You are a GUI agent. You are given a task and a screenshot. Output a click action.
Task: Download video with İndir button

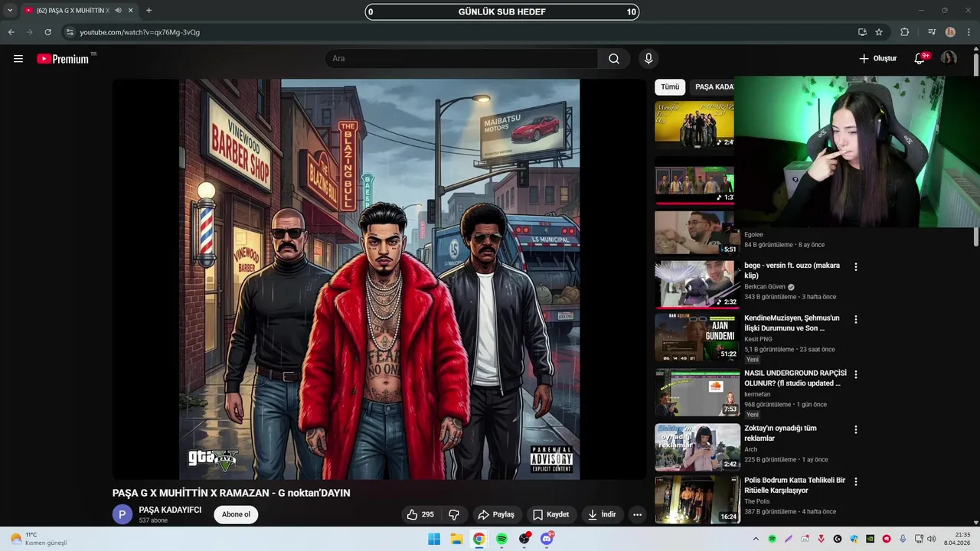pos(602,514)
